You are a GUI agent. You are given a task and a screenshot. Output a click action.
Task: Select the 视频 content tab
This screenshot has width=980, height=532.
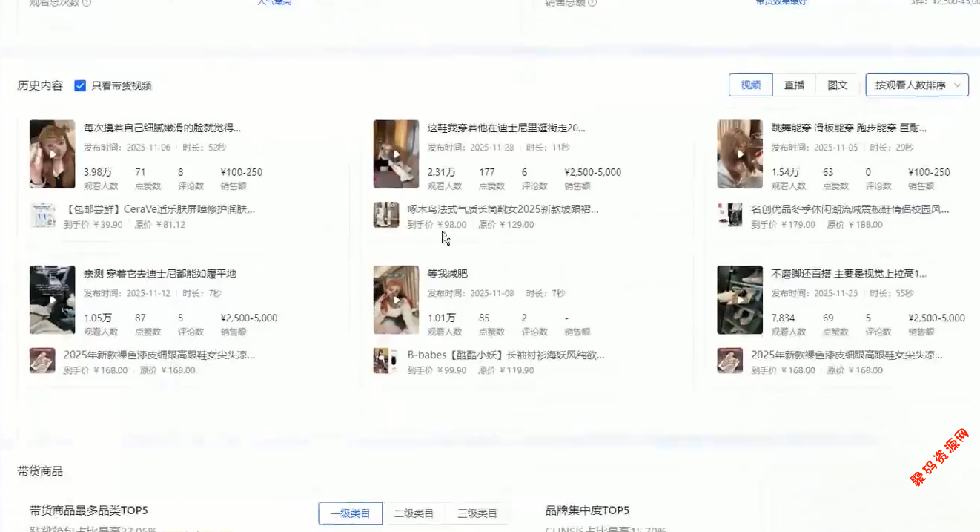[x=750, y=85]
